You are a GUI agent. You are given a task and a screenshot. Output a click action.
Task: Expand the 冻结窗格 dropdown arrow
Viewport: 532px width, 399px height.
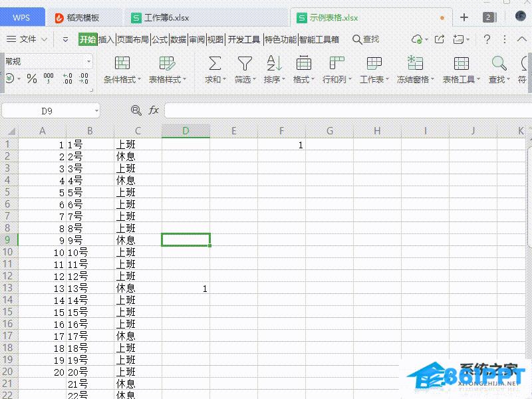[x=432, y=79]
